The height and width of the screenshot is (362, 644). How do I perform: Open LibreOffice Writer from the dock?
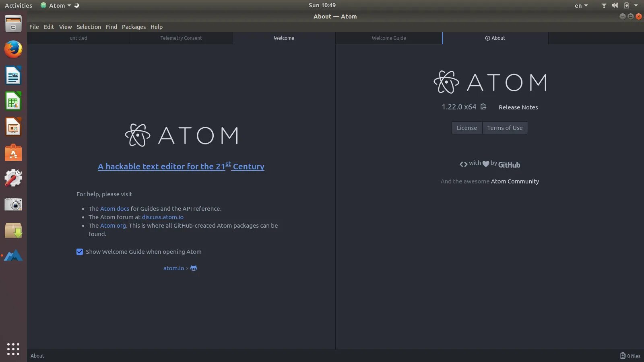click(13, 75)
